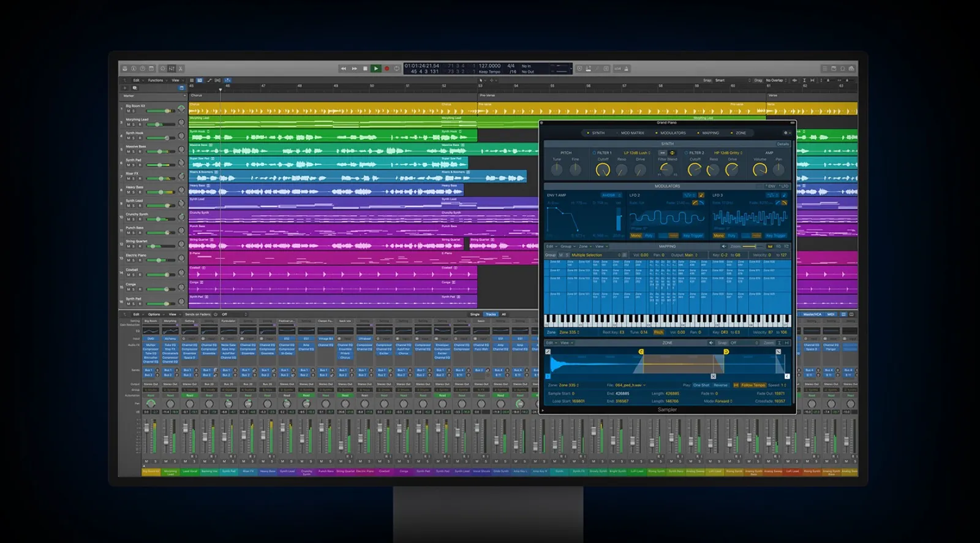980x543 pixels.
Task: Toggle Reverse playback in Zone pane
Action: 720,385
